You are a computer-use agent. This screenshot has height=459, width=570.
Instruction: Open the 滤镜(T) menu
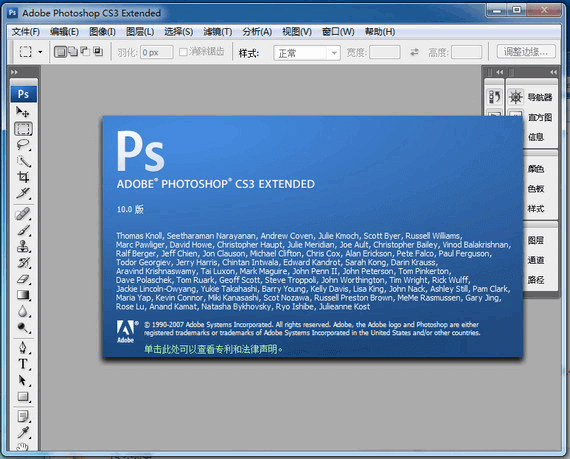pos(217,32)
